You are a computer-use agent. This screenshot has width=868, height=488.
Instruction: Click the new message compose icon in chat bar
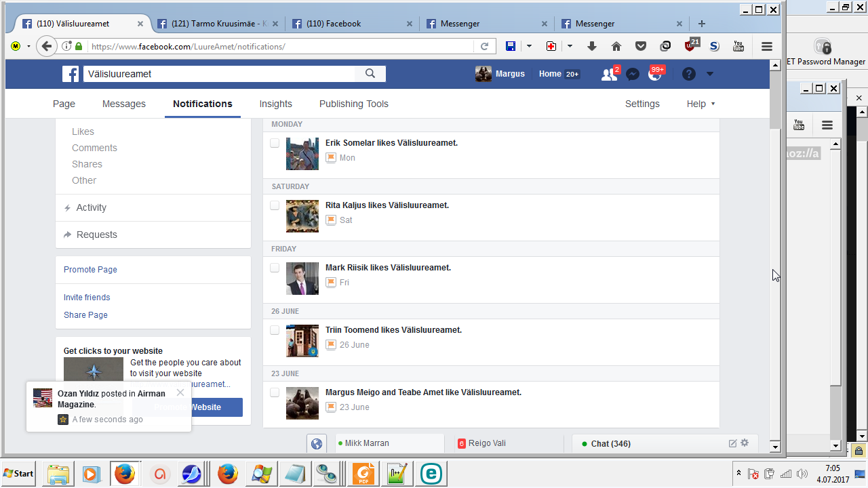732,443
